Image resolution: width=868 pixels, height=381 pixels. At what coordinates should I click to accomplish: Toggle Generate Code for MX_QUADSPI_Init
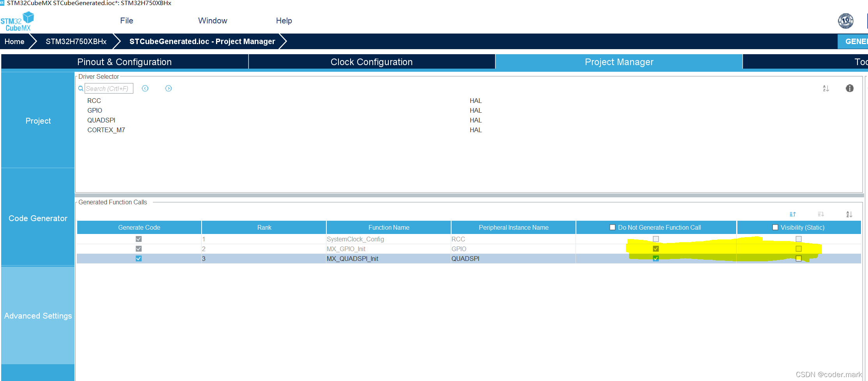138,259
